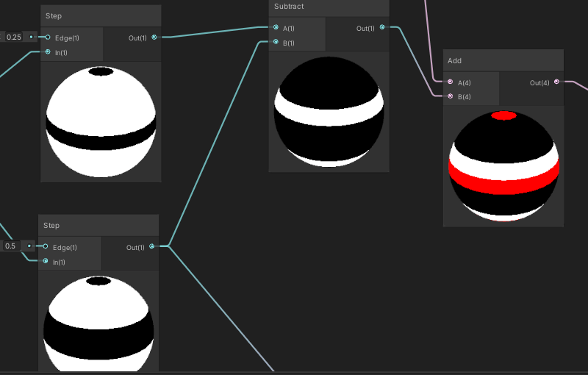588x375 pixels.
Task: Click the Edge(1) port of bottom Step node
Action: (x=46, y=246)
